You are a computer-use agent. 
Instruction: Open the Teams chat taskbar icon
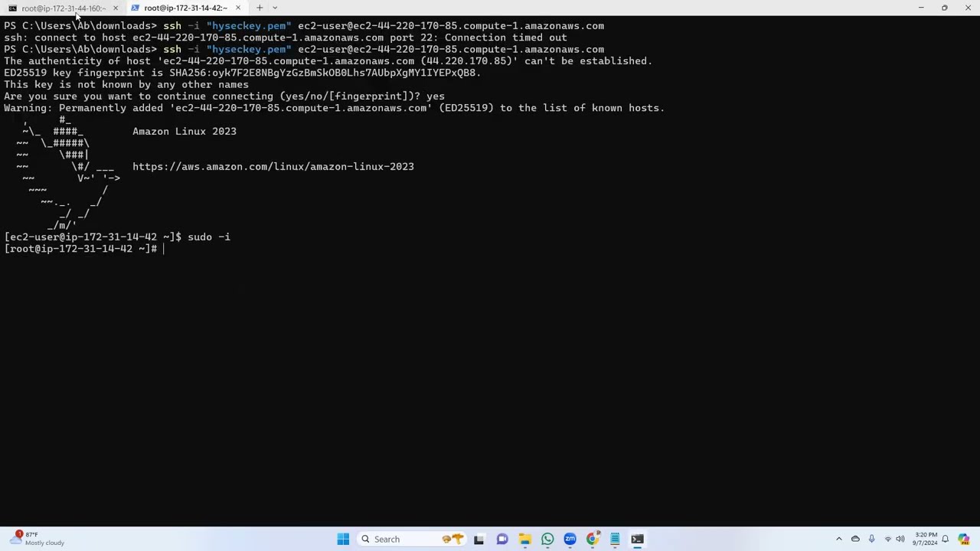tap(501, 540)
